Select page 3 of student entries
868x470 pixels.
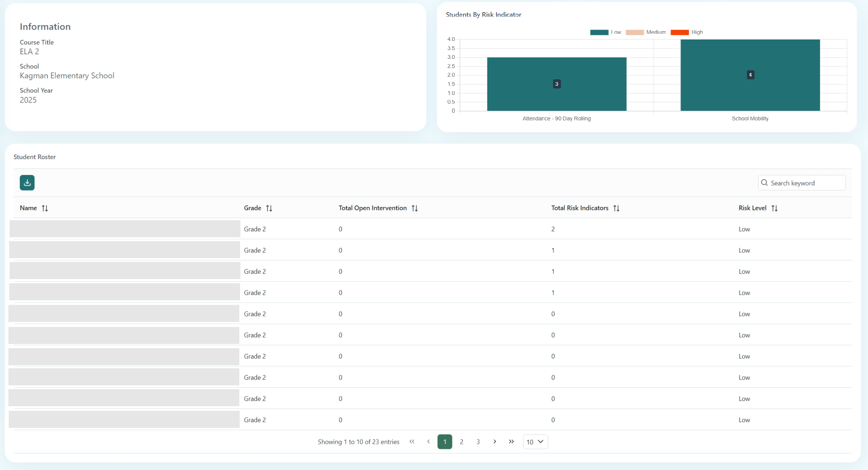[x=478, y=442]
